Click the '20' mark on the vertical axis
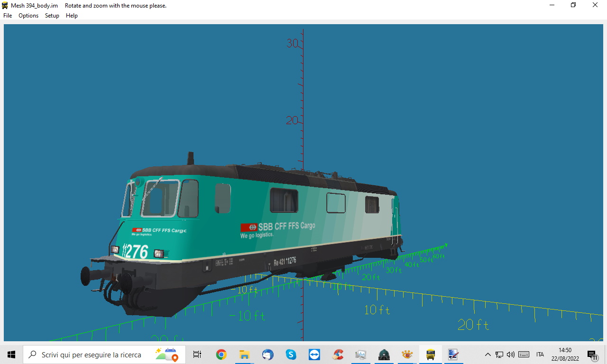 pyautogui.click(x=292, y=120)
